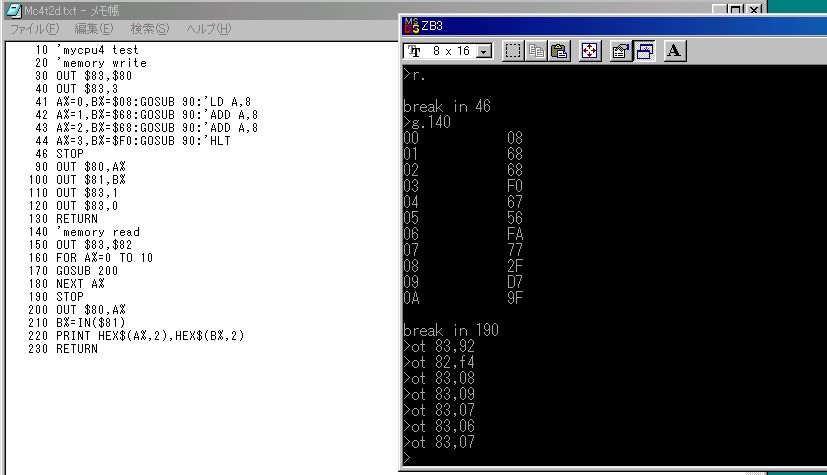Click line "130 RETURN"
The height and width of the screenshot is (475, 827).
point(63,219)
